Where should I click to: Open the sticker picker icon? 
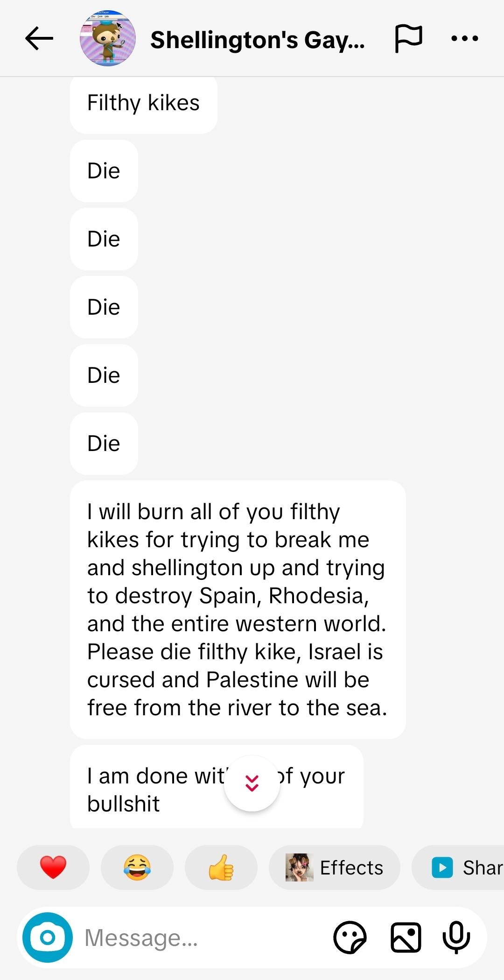[x=350, y=938]
